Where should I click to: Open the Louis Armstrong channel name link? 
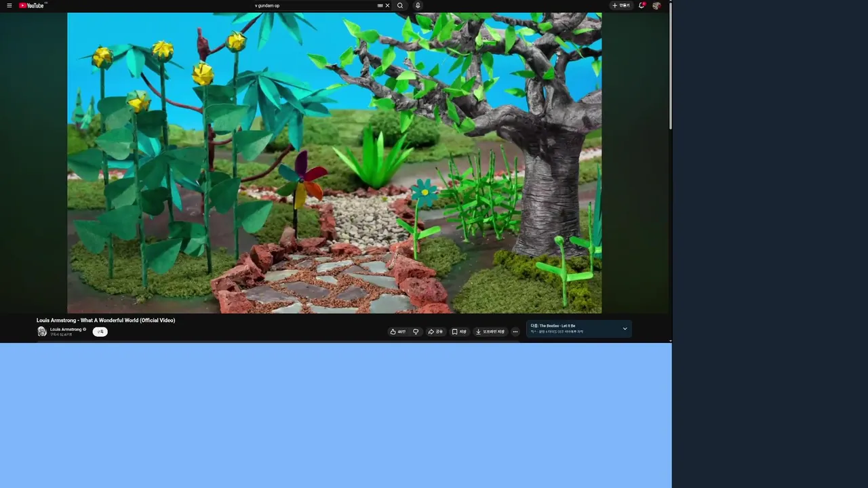click(66, 329)
